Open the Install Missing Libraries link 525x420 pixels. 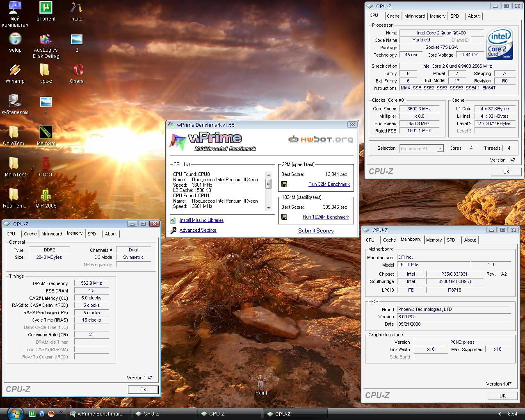pyautogui.click(x=201, y=220)
